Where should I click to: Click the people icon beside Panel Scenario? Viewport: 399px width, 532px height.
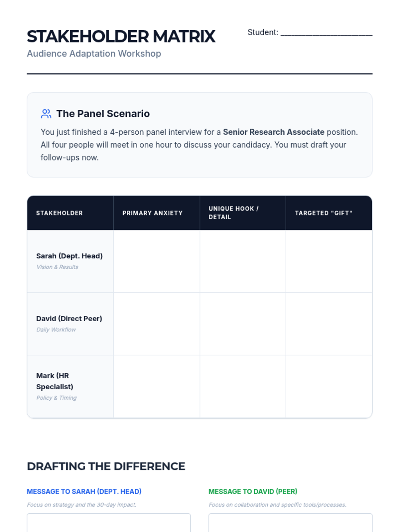tap(46, 114)
